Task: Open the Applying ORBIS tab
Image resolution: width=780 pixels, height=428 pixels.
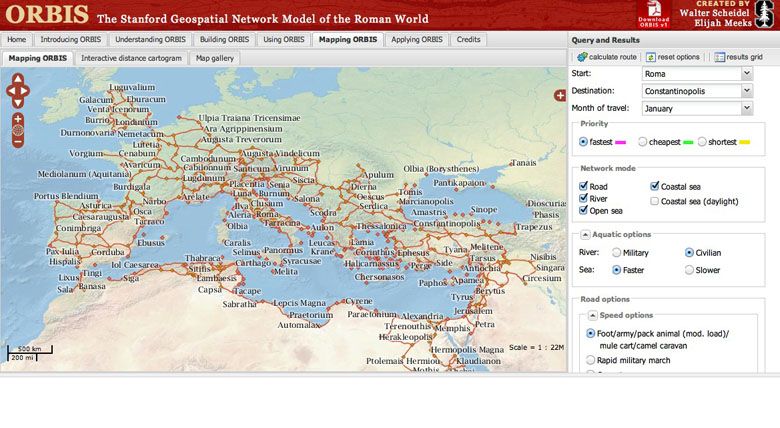Action: coord(417,40)
